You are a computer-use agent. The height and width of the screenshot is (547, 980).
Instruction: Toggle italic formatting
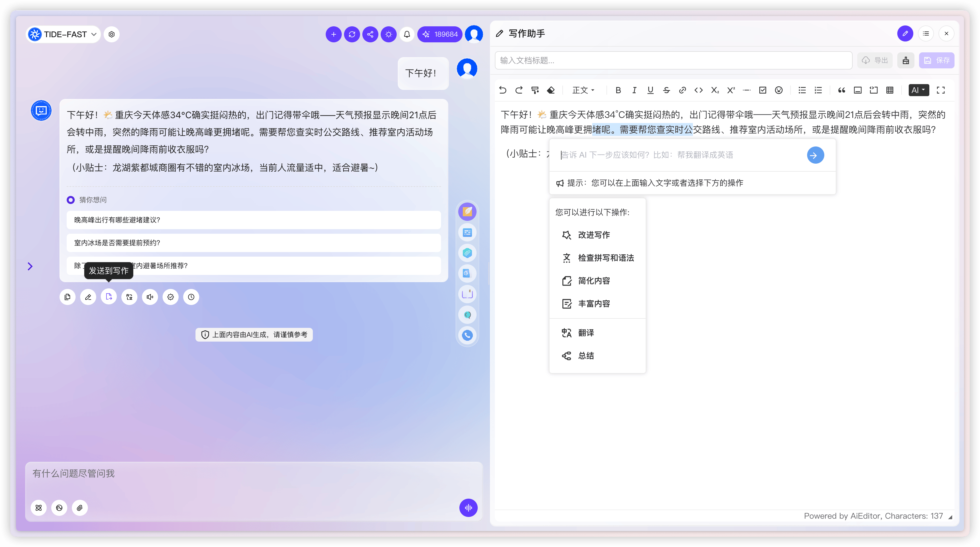[x=634, y=90]
